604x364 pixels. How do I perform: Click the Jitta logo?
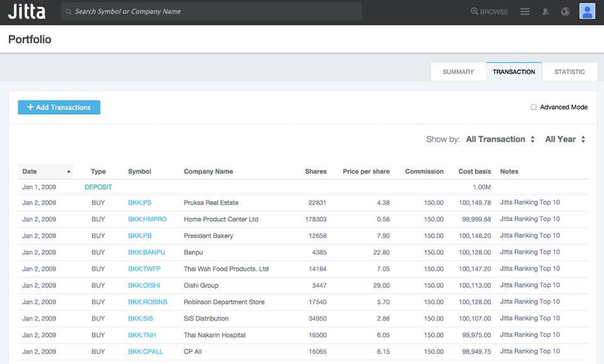point(27,11)
